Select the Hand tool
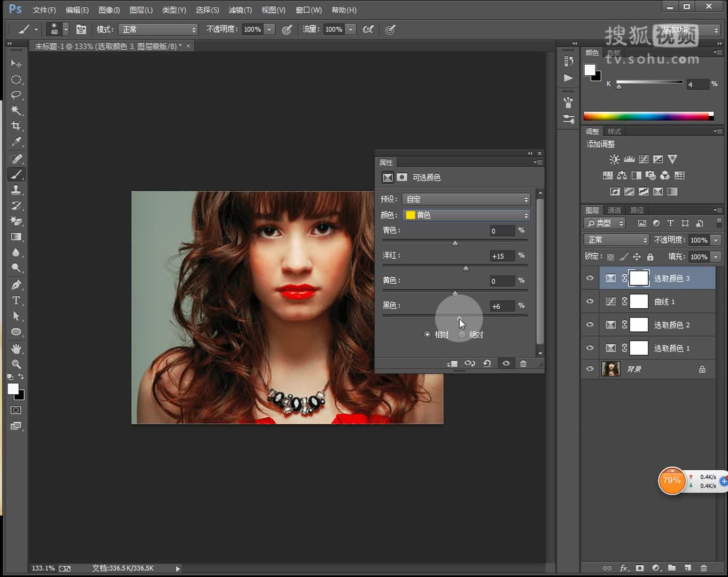This screenshot has width=728, height=577. coord(16,349)
